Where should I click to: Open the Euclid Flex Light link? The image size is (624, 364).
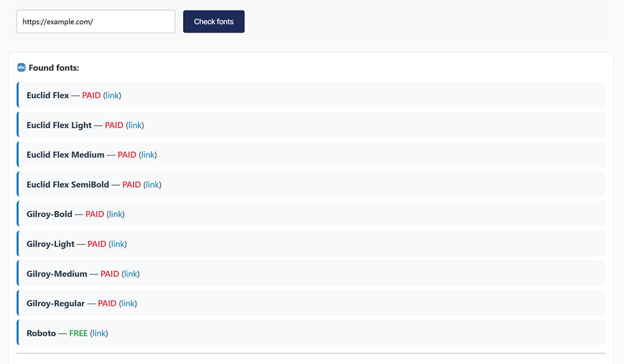click(135, 125)
